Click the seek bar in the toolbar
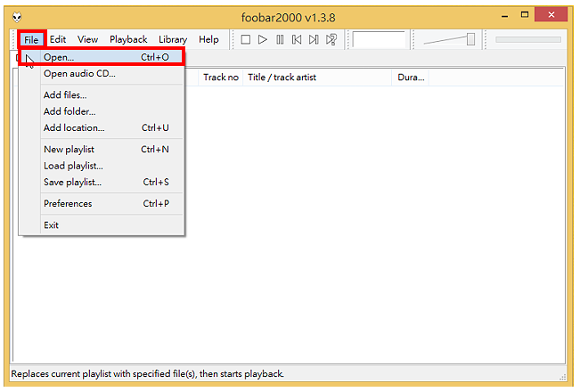The height and width of the screenshot is (392, 580). click(x=528, y=39)
